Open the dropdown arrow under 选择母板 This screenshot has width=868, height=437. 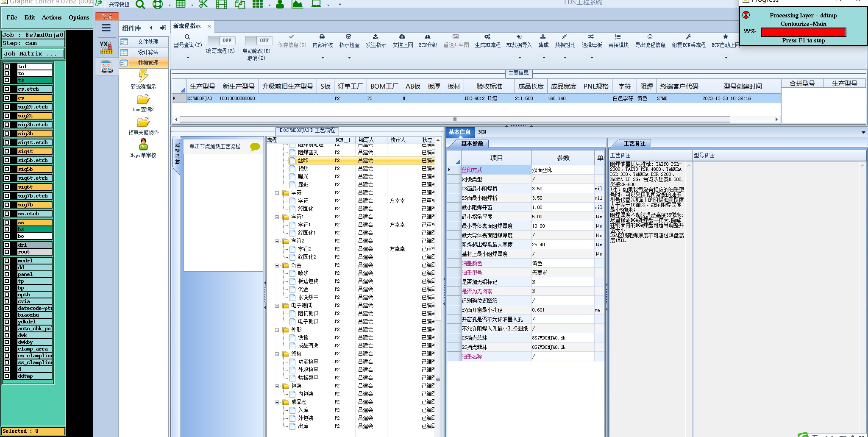point(592,58)
